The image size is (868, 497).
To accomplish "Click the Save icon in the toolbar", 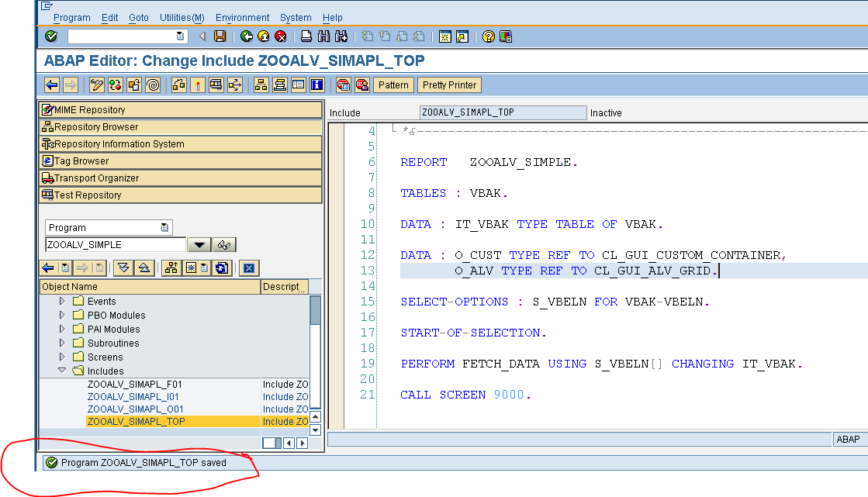I will 220,36.
